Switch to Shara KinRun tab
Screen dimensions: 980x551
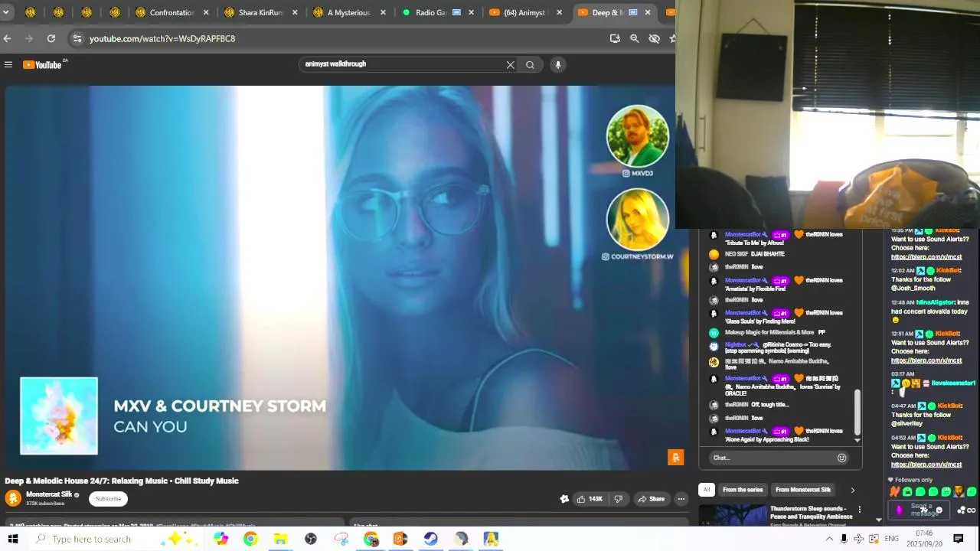[x=260, y=12]
